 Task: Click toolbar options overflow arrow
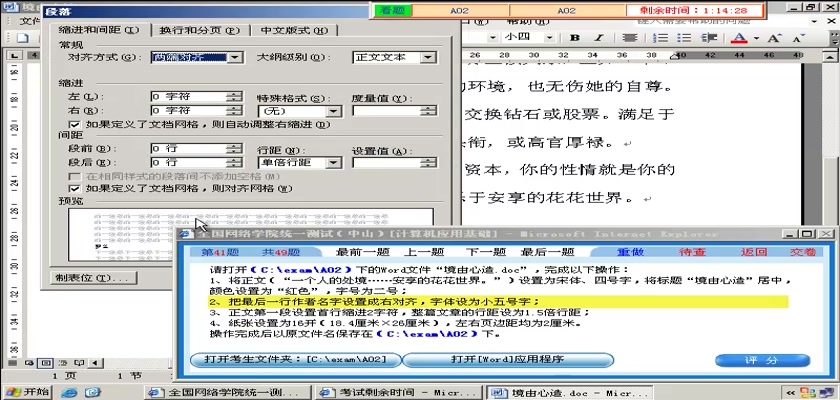point(835,38)
